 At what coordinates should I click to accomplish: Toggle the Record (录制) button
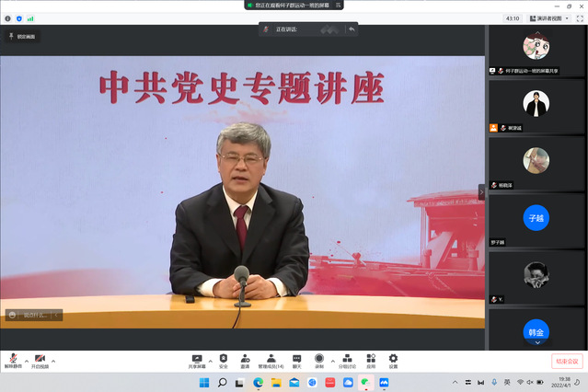coord(319,359)
